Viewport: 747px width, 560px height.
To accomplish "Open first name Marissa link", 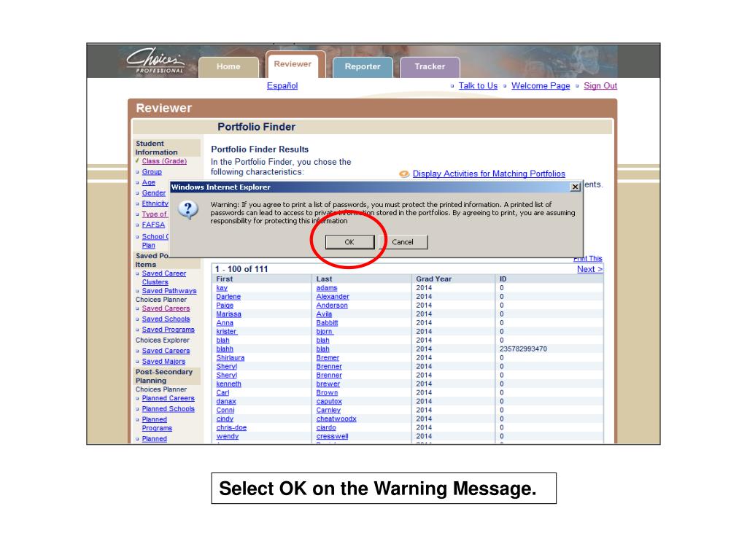I will 228,314.
